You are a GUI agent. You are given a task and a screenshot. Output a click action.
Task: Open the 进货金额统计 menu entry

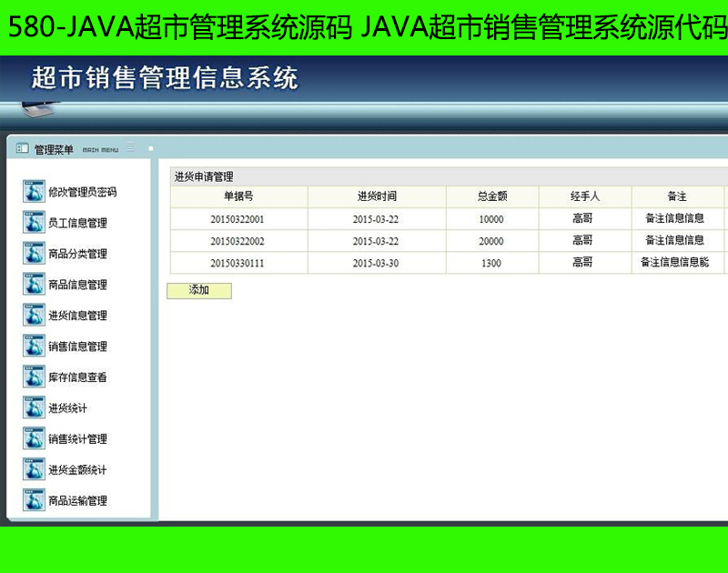pyautogui.click(x=77, y=470)
